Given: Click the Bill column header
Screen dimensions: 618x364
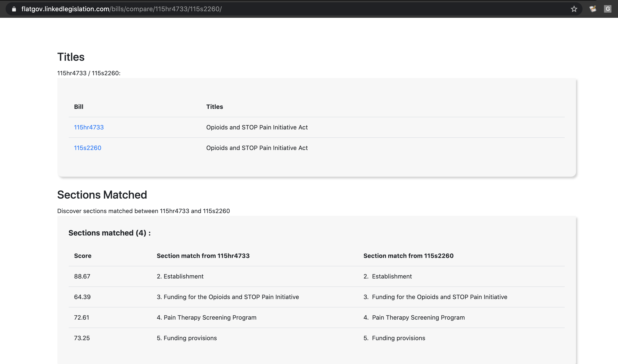Looking at the screenshot, I should (78, 107).
